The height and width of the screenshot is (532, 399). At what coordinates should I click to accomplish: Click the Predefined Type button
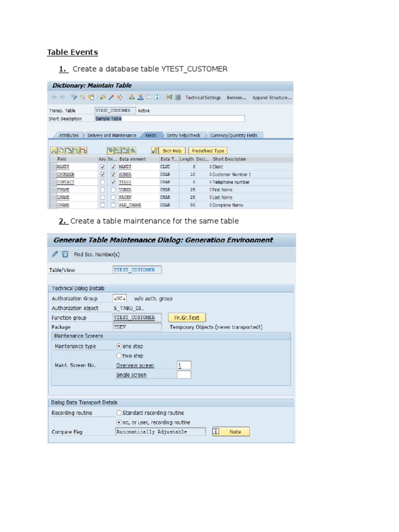(x=208, y=151)
